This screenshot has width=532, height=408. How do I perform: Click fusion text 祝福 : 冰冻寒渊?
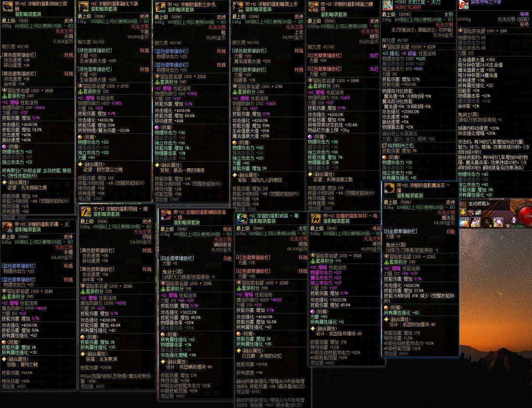102,359
